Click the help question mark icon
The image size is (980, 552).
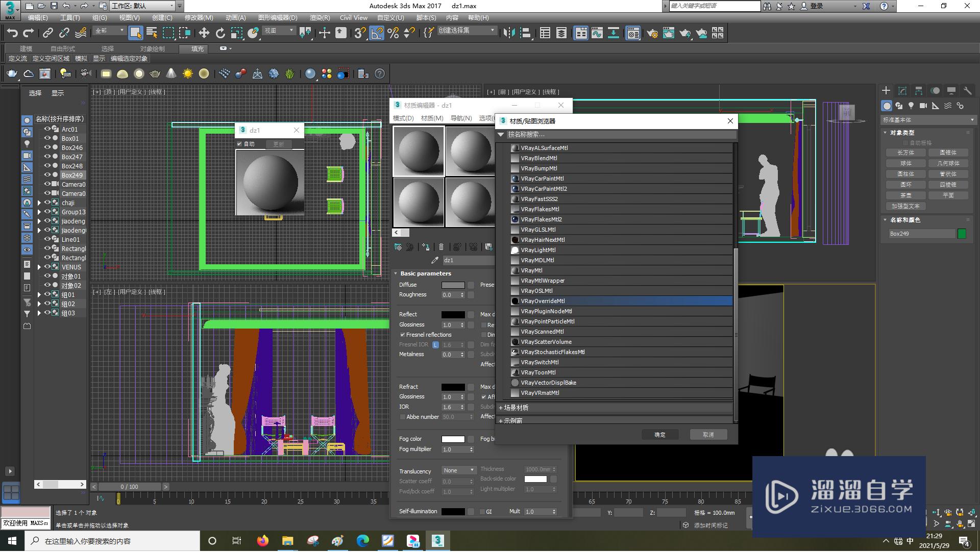coord(380,74)
